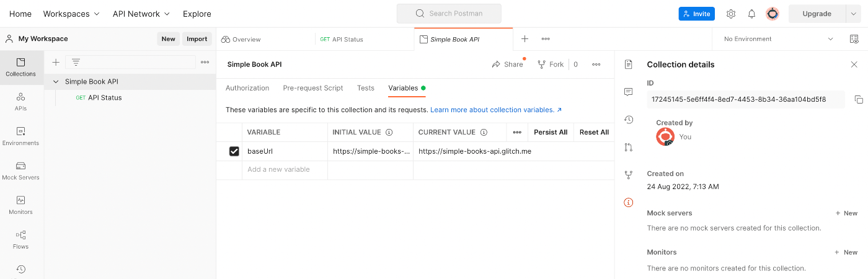Click the Current Value info icon
Screen dimensions: 868x279
(x=484, y=132)
